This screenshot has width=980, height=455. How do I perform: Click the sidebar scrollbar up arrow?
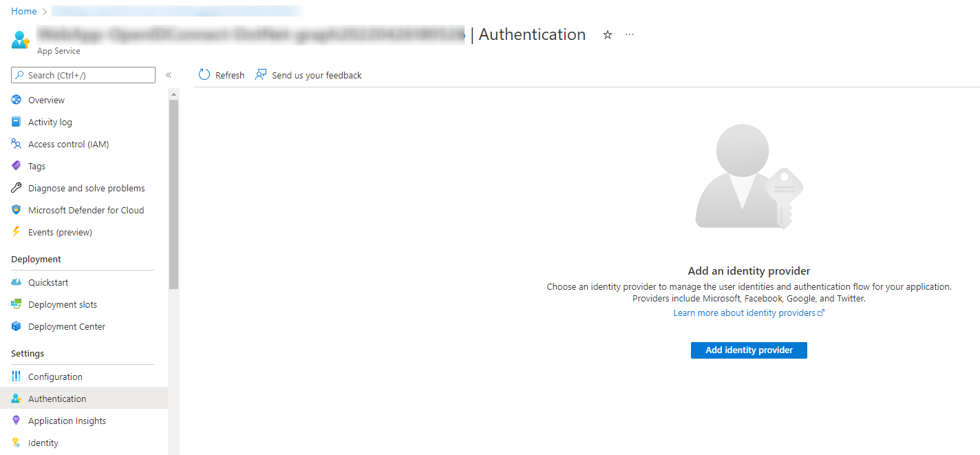173,94
